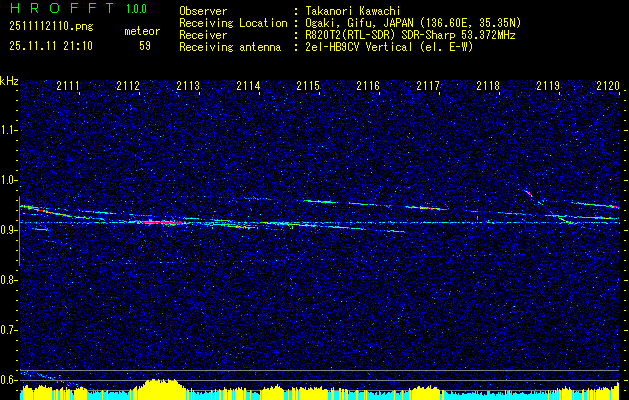Click the red meteor echo near 2112

tap(160, 222)
